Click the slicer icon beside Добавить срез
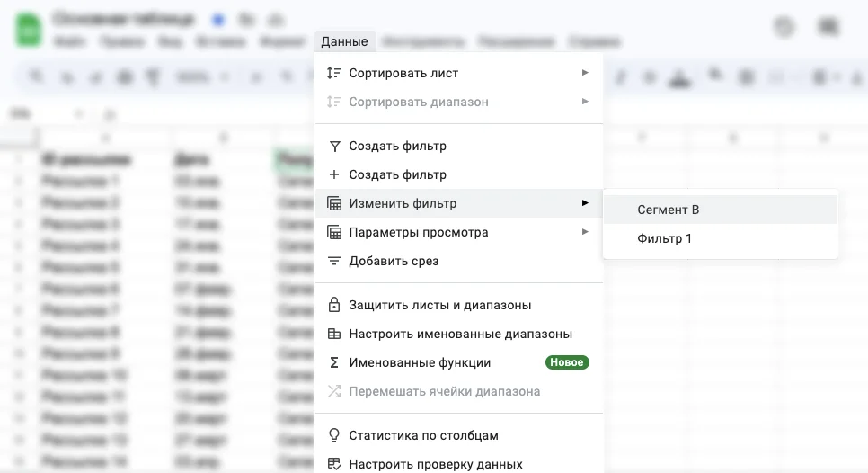Image resolution: width=868 pixels, height=473 pixels. pos(334,261)
